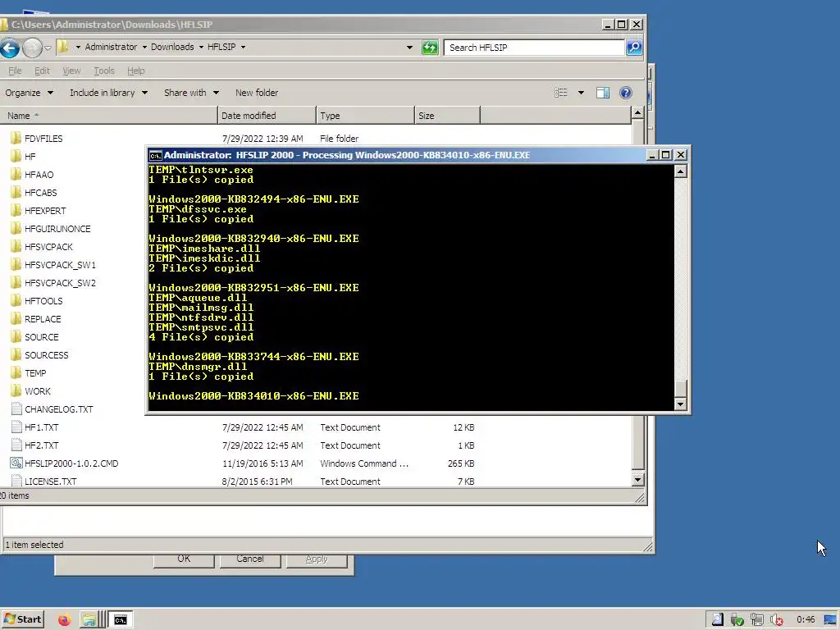This screenshot has height=630, width=840.
Task: Select the HFCABS folder
Action: [40, 193]
